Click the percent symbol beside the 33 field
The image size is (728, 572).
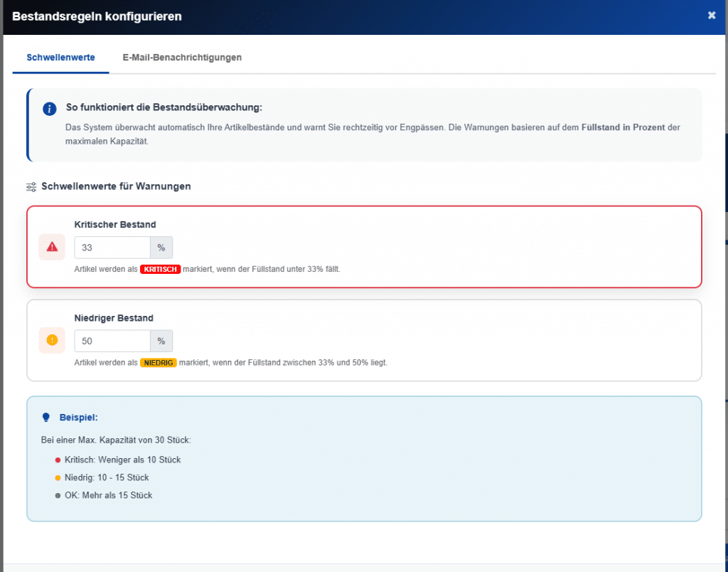click(x=161, y=247)
